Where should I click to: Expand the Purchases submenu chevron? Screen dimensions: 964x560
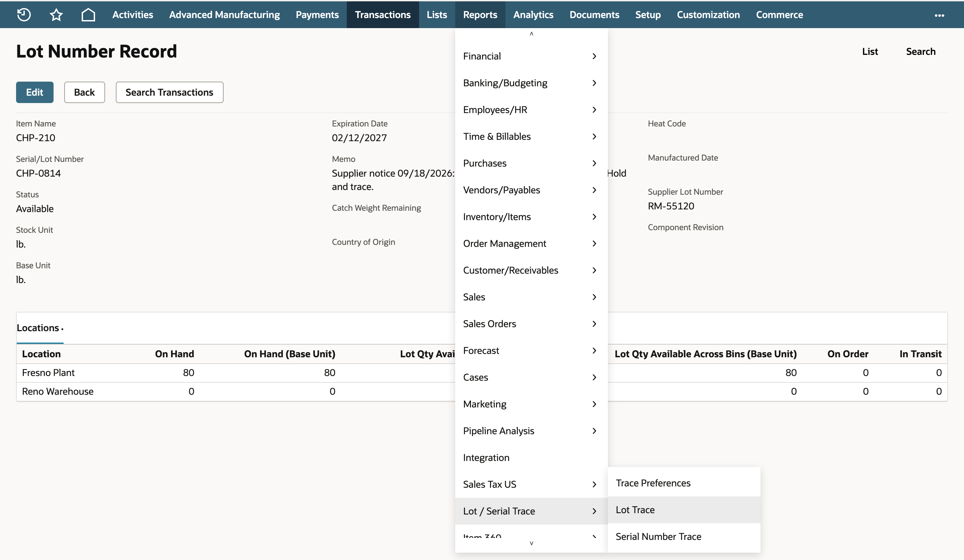594,163
